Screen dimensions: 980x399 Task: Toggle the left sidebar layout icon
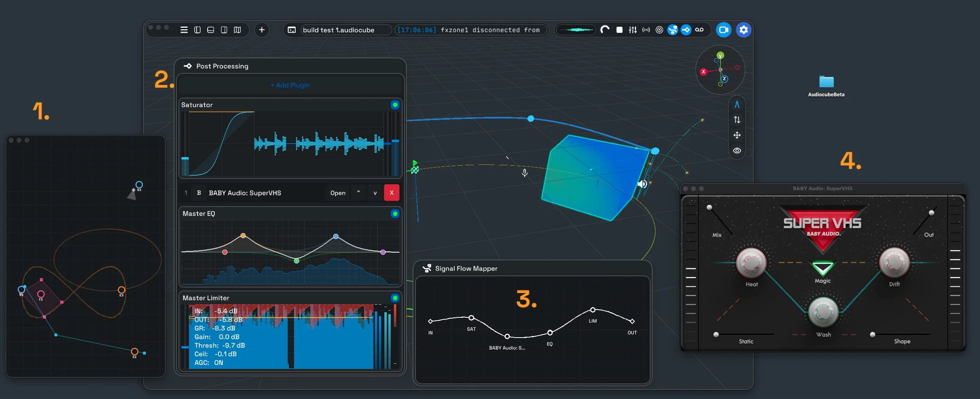(x=197, y=30)
